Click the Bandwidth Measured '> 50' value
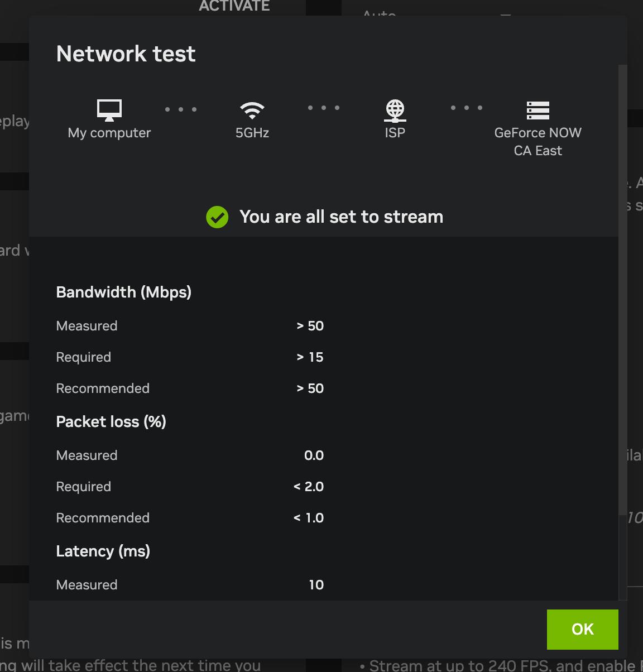 coord(310,326)
